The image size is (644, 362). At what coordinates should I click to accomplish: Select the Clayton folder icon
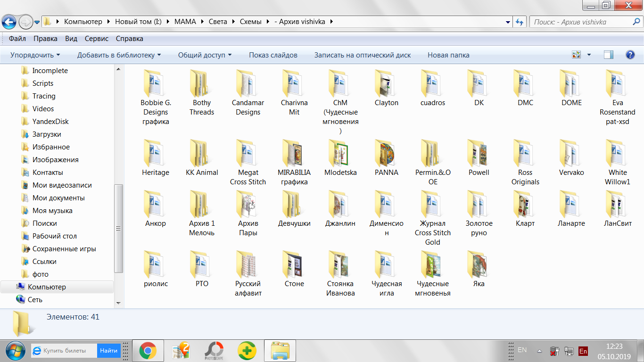(387, 82)
